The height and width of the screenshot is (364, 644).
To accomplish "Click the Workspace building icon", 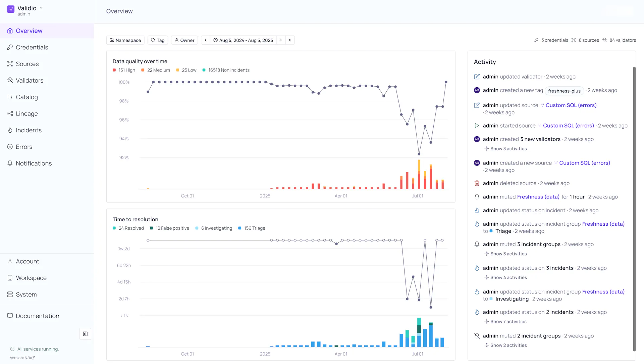I will (10, 278).
